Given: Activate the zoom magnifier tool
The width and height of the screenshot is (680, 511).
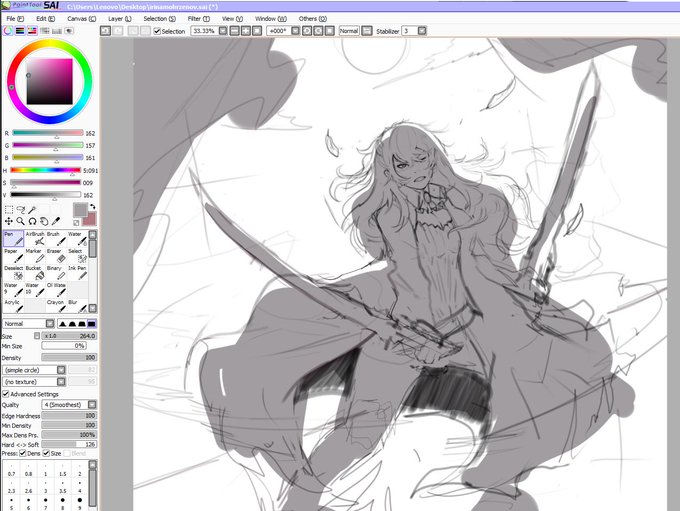Looking at the screenshot, I should (20, 221).
